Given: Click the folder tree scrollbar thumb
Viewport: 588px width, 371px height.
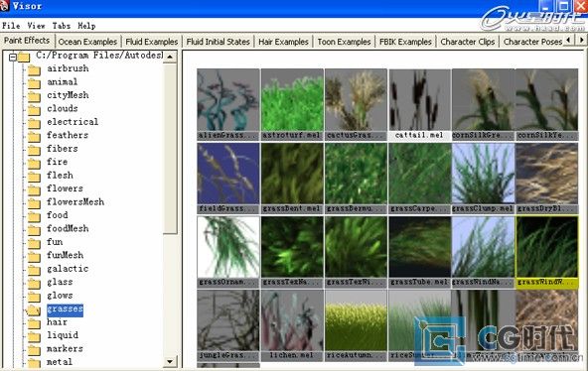Looking at the screenshot, I should [x=170, y=148].
